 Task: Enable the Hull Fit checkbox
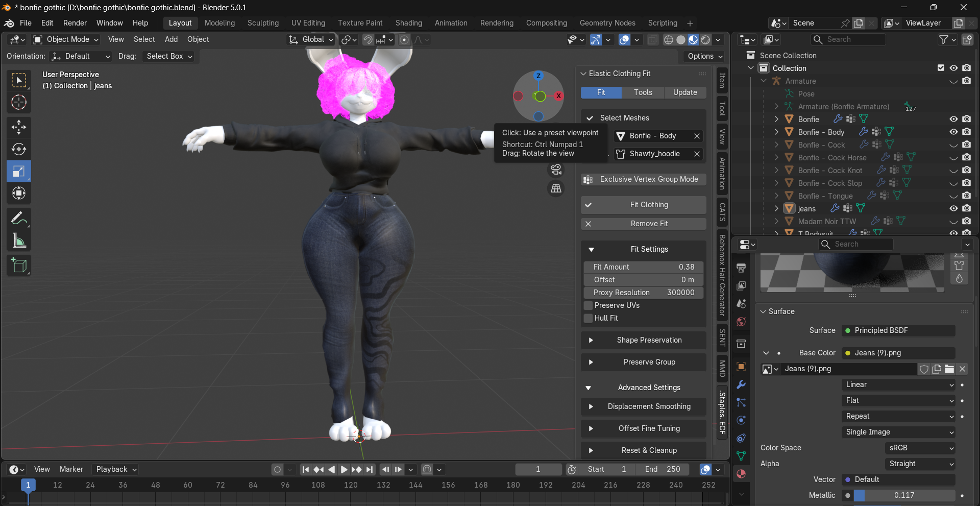[589, 318]
